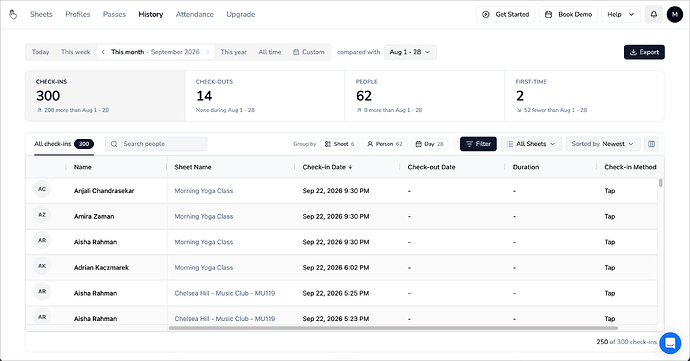
Task: Select the All time range
Action: click(270, 52)
